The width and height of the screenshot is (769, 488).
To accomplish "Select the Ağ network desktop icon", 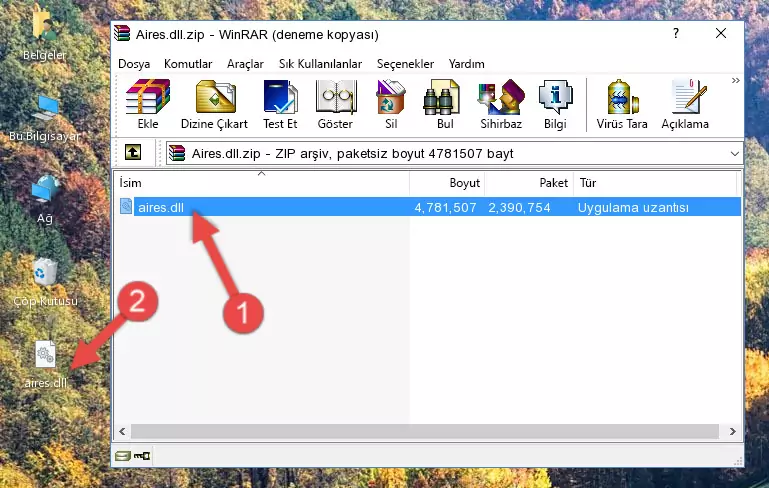I will (45, 199).
